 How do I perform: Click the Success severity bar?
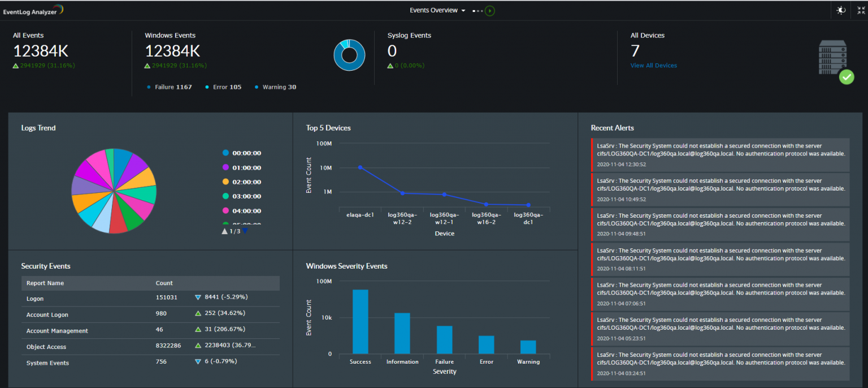point(360,321)
